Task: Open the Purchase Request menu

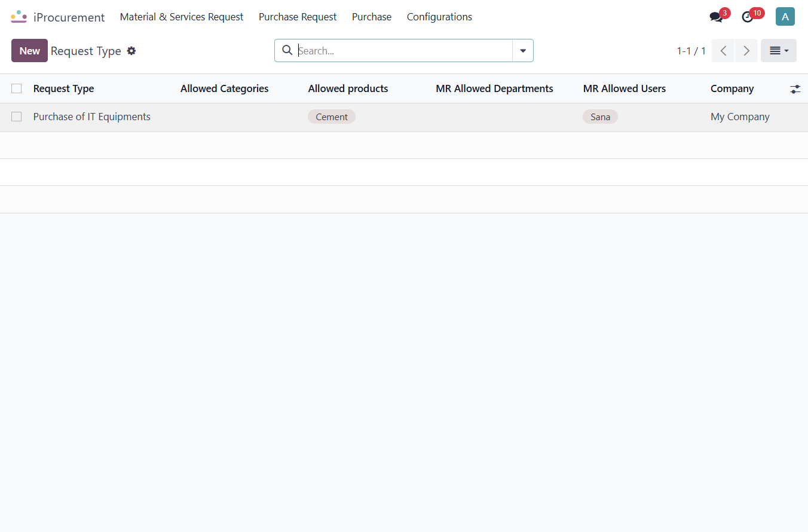Action: 298,17
